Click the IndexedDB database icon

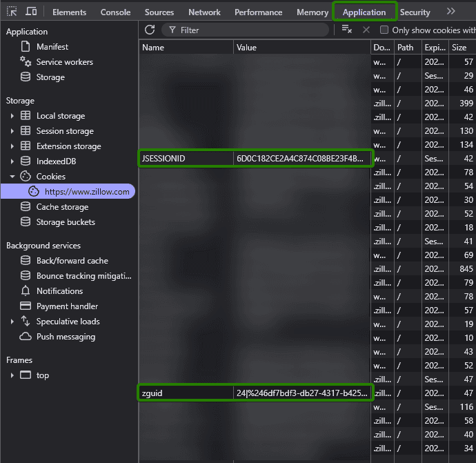pos(26,161)
